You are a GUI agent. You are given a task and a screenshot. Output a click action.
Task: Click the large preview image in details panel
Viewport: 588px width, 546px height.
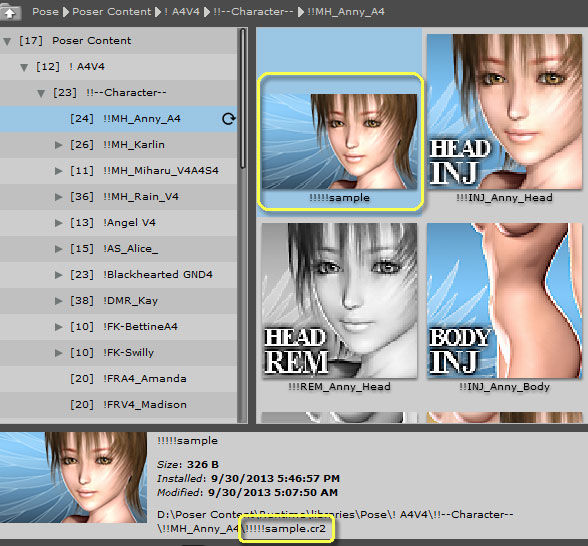tap(74, 477)
